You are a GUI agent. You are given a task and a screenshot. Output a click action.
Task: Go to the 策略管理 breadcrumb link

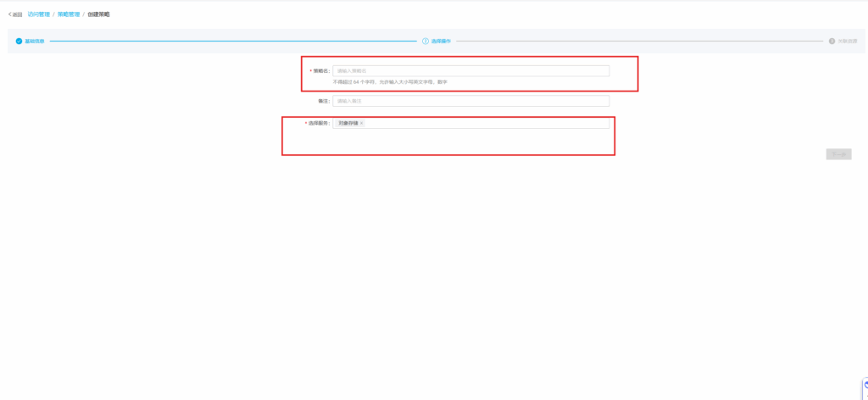68,14
